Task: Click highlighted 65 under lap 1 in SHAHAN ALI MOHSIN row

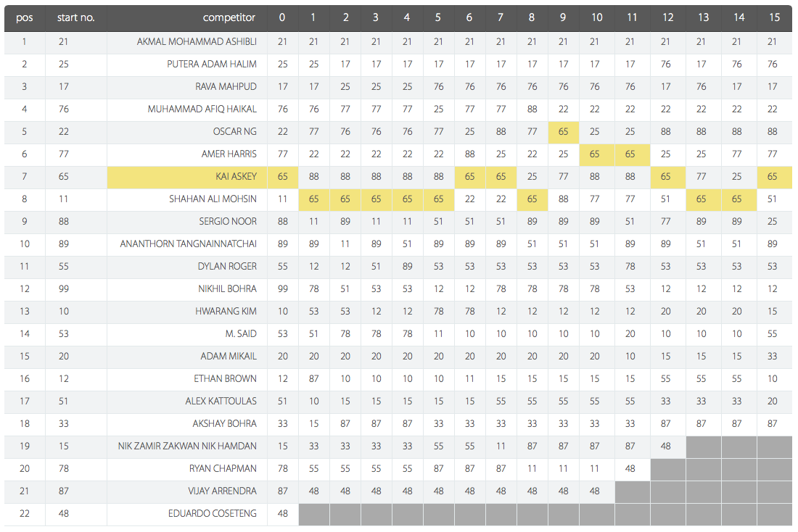Action: pyautogui.click(x=313, y=199)
